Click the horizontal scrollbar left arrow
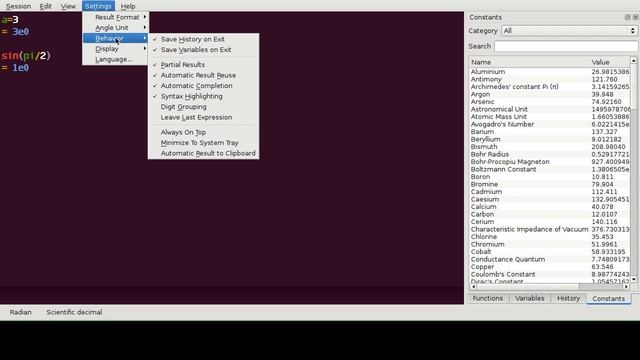 [x=473, y=287]
